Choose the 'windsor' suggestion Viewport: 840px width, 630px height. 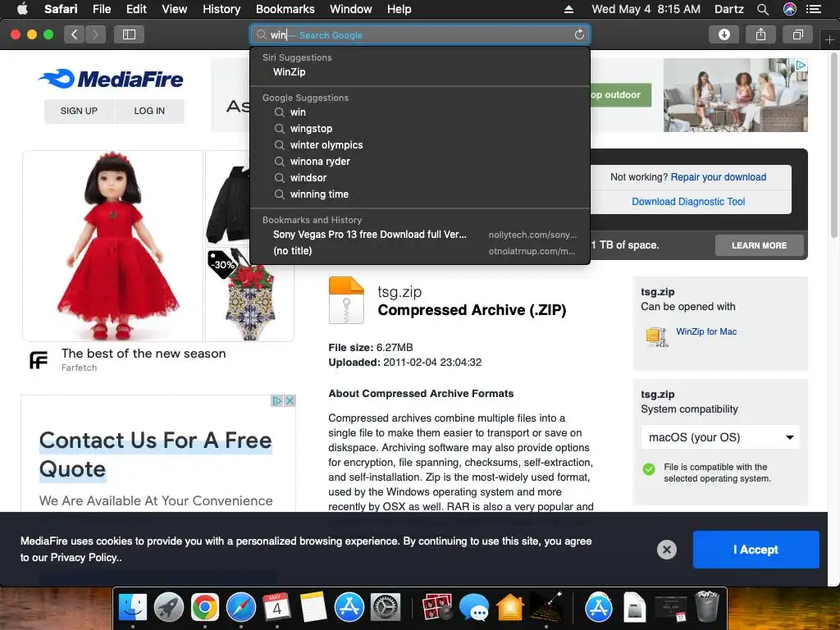coord(420,178)
